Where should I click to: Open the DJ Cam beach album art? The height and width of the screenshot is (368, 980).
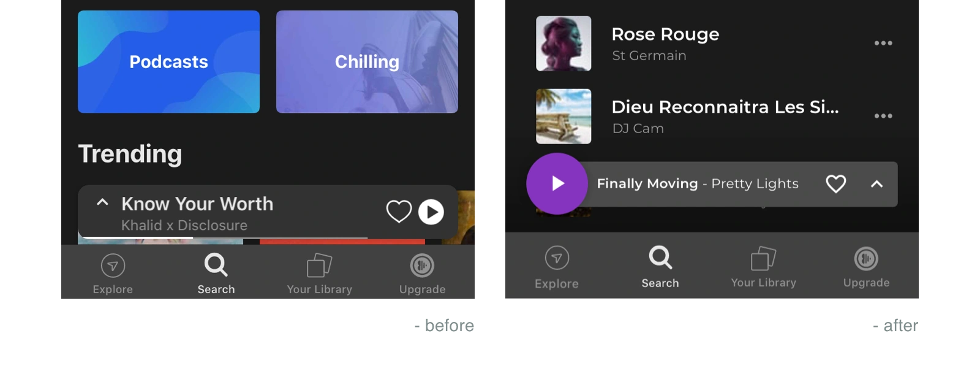pyautogui.click(x=563, y=117)
